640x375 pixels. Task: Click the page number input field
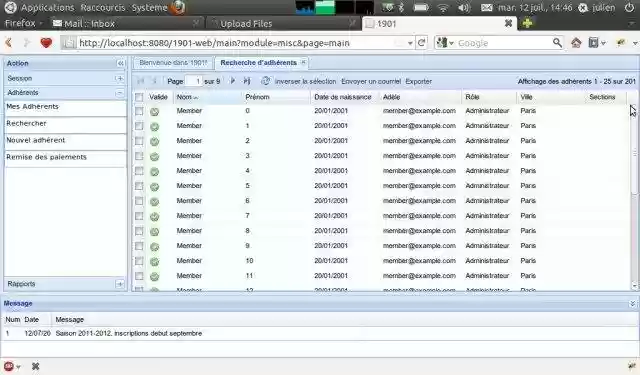point(194,81)
